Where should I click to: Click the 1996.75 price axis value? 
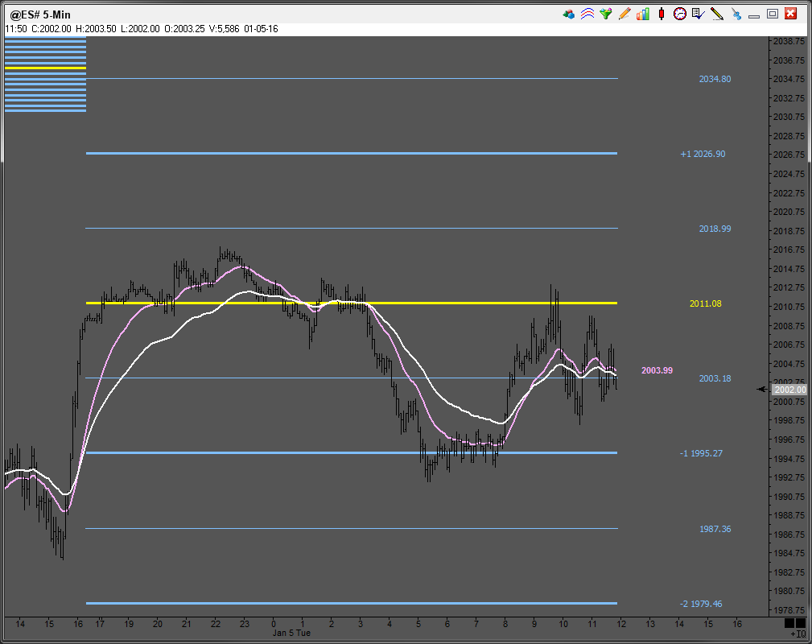tap(789, 440)
